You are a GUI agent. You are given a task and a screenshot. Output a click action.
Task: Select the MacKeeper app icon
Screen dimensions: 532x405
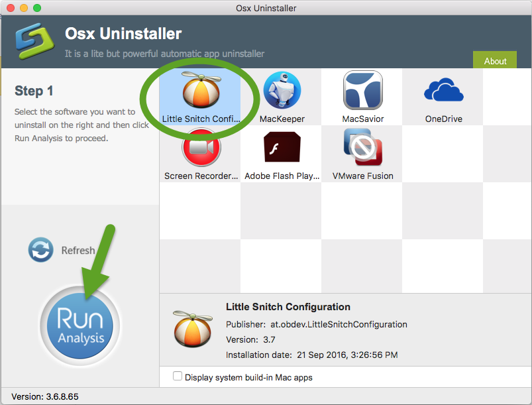point(282,91)
